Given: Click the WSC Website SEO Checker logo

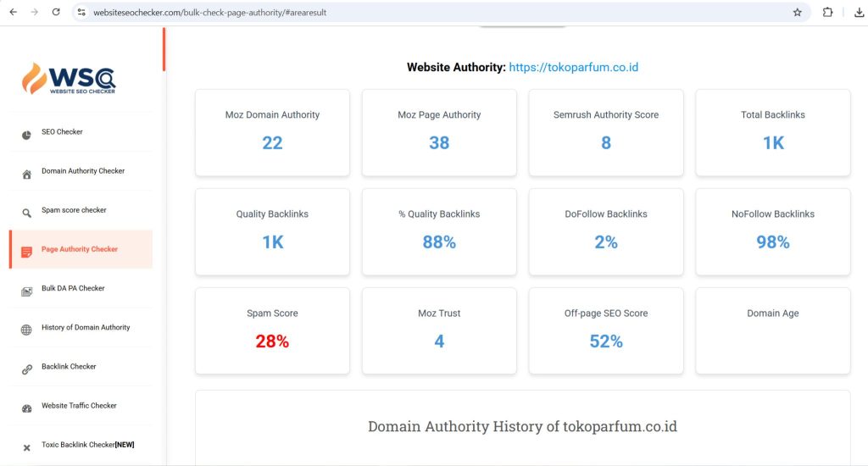Looking at the screenshot, I should coord(69,79).
